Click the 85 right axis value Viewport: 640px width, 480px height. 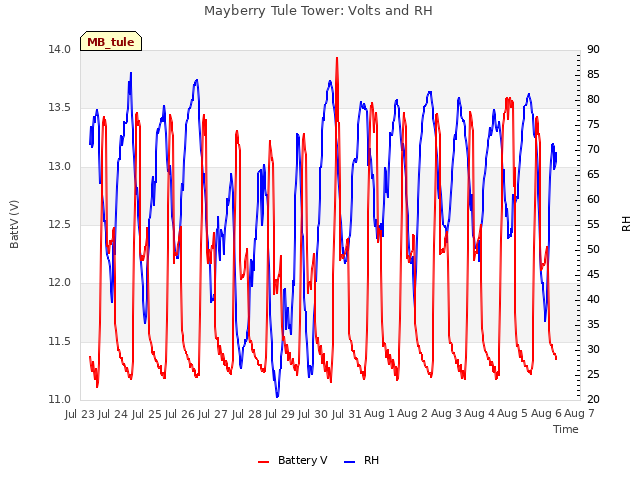[593, 75]
